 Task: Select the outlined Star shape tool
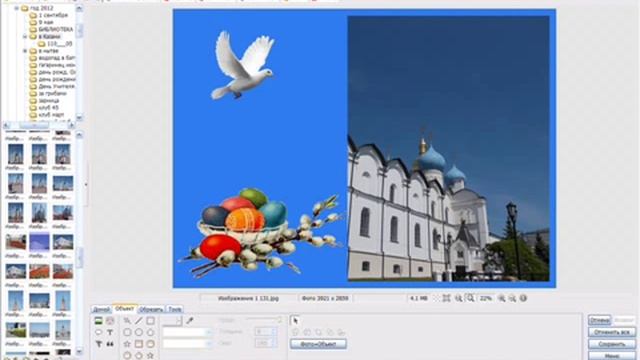point(127,344)
